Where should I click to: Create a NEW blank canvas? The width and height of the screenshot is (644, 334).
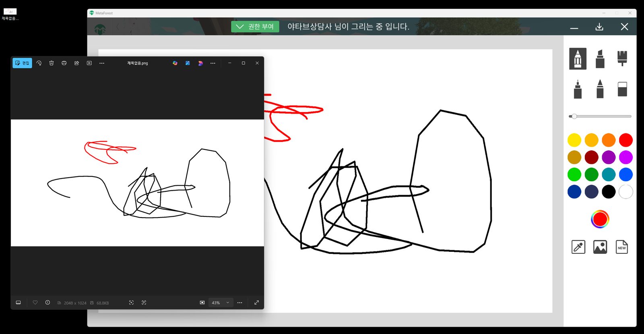622,247
